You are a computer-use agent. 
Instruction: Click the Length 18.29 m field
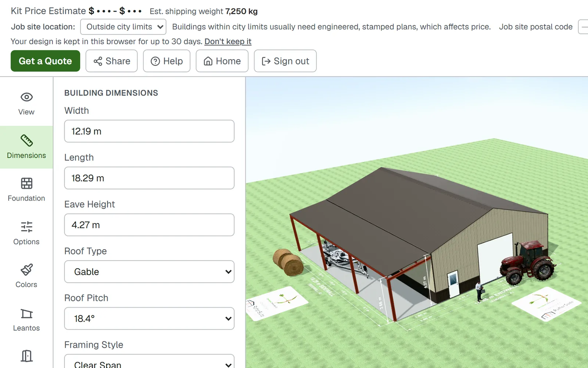tap(149, 178)
